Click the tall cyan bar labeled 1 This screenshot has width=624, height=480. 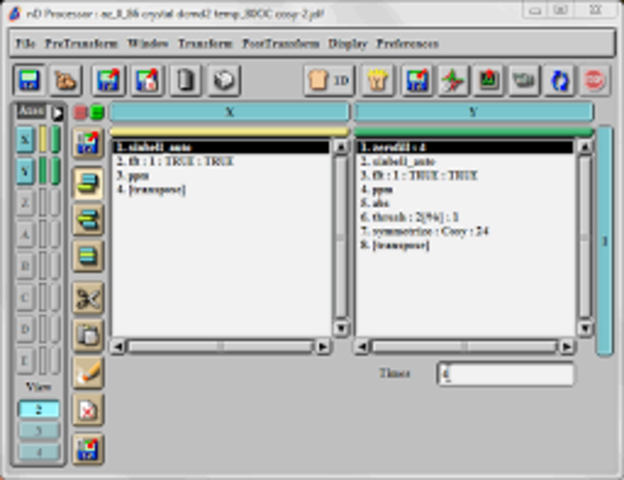tap(604, 241)
